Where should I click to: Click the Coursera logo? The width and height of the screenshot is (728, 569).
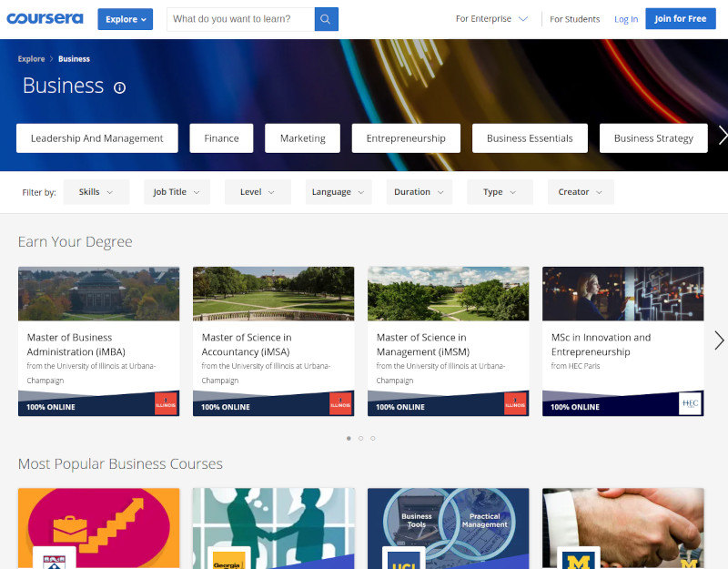pos(45,18)
